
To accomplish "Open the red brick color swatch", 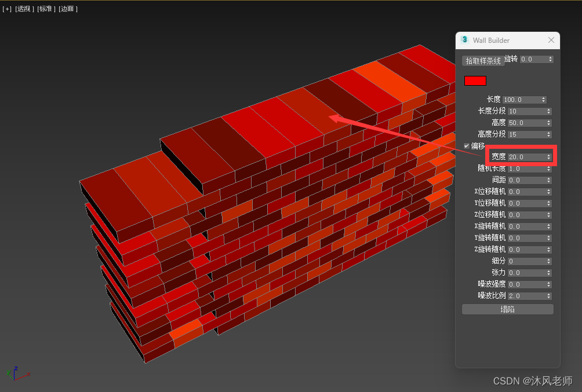I will (475, 81).
